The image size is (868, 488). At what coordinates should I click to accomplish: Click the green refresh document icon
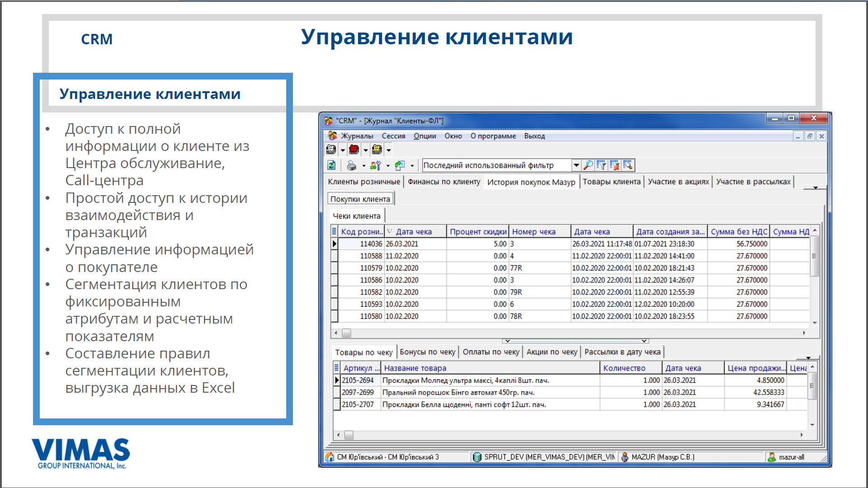click(331, 165)
